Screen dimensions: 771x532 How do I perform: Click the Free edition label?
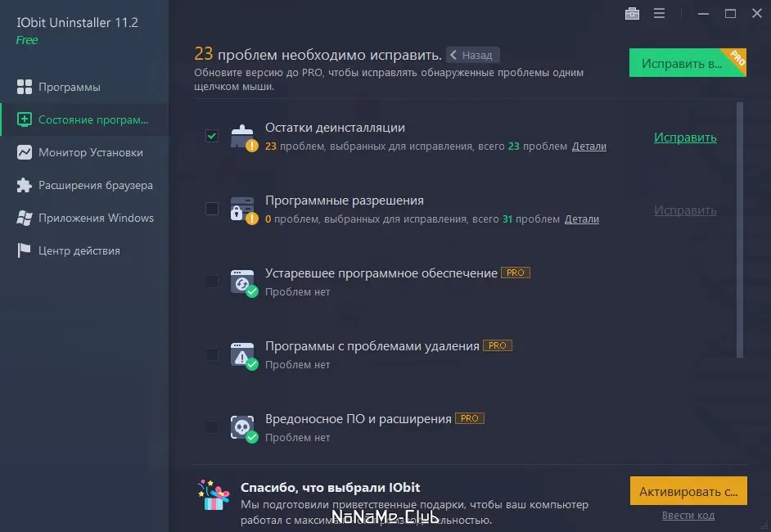27,40
